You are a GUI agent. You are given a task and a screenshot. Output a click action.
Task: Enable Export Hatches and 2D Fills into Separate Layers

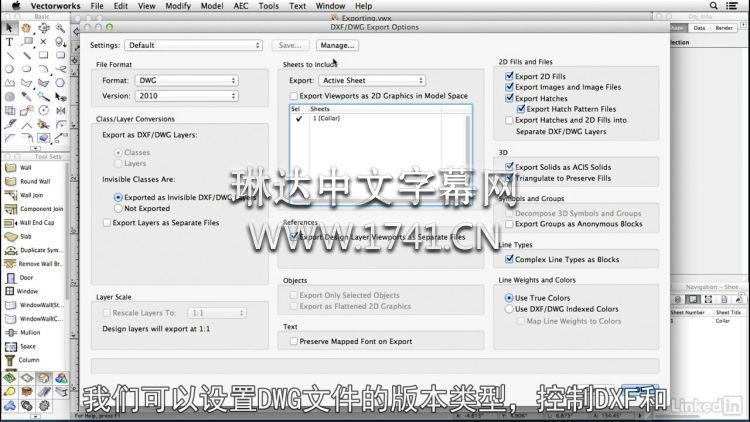(x=509, y=120)
